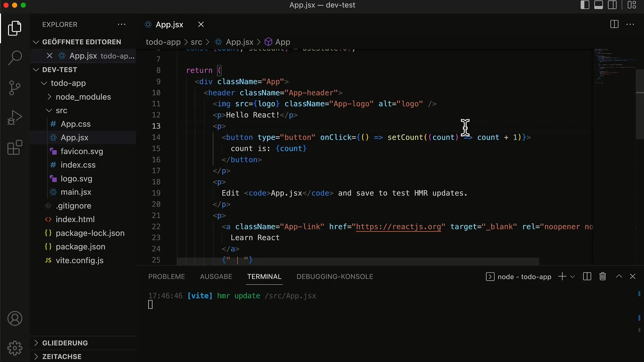Image resolution: width=644 pixels, height=362 pixels.
Task: Switch to TERMINAL tab
Action: tap(264, 277)
